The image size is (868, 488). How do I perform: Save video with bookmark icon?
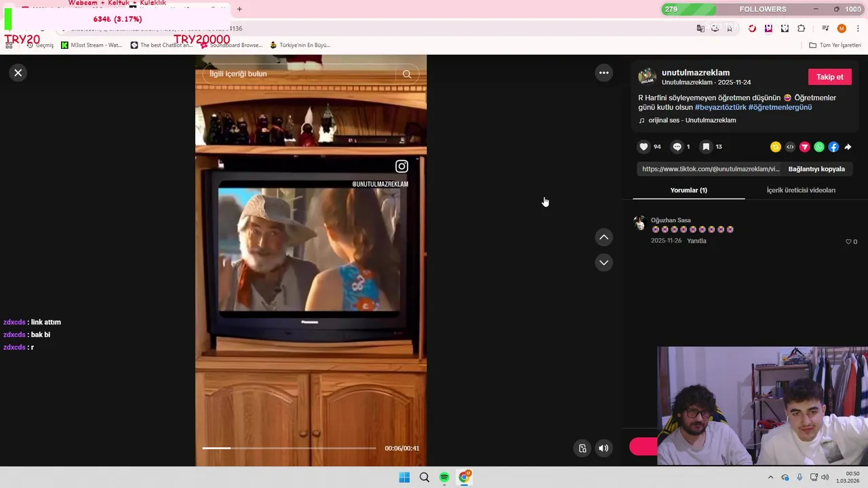tap(706, 146)
